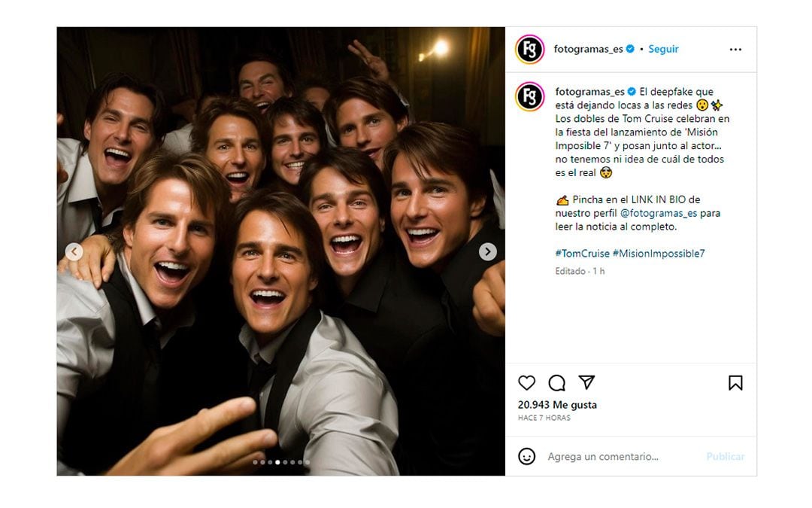Click the fotogramas_es avatar beside the caption
812x508 pixels.
(x=530, y=97)
